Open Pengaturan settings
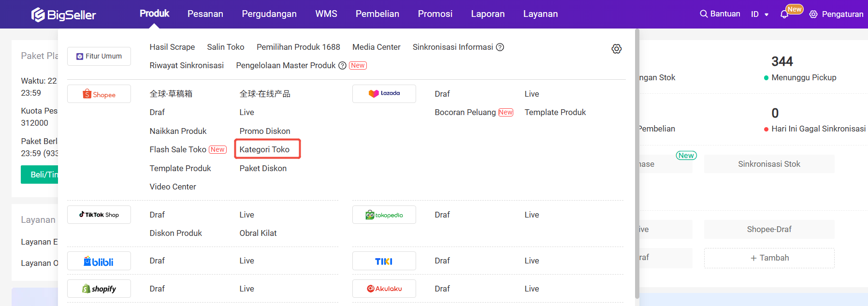Viewport: 868px width, 306px height. coord(837,15)
